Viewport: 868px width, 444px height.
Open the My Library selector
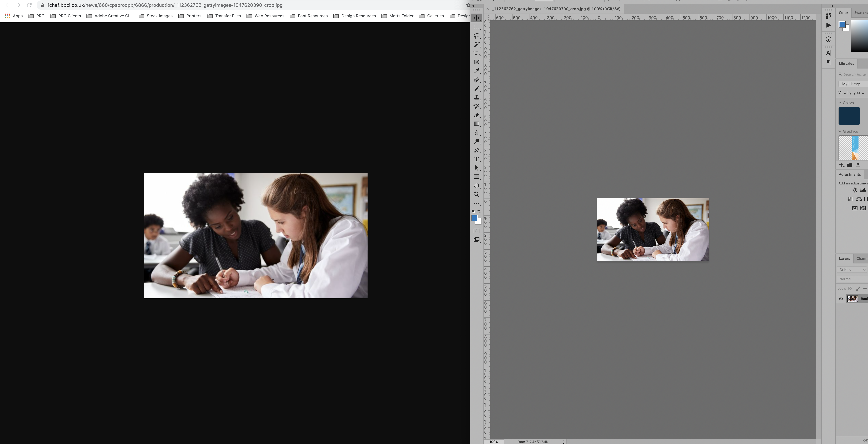point(851,84)
